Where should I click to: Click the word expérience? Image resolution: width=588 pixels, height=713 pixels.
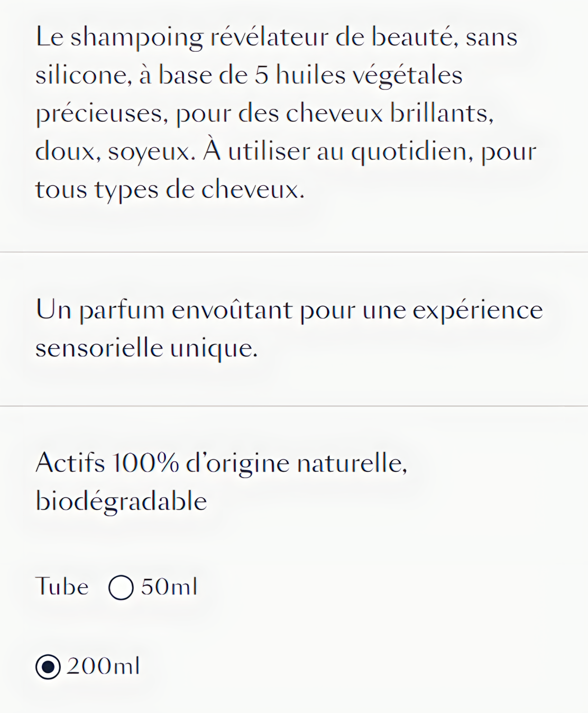coord(477,310)
